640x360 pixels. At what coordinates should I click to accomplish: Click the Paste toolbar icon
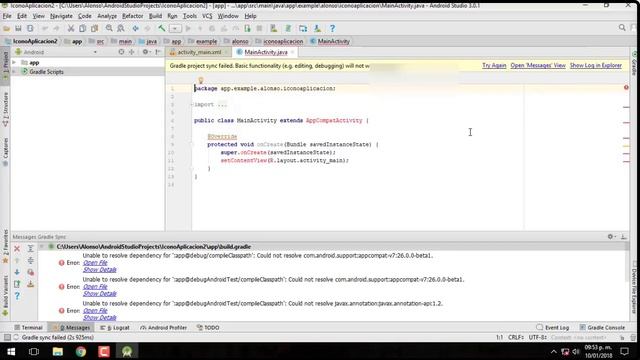[94, 29]
